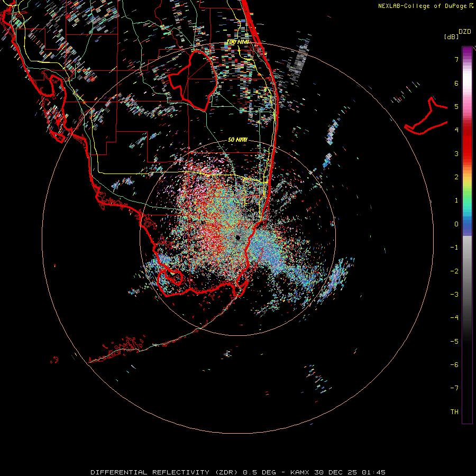Click the 100 NMI range ring label
Screen dimensions: 476x476
(x=237, y=42)
